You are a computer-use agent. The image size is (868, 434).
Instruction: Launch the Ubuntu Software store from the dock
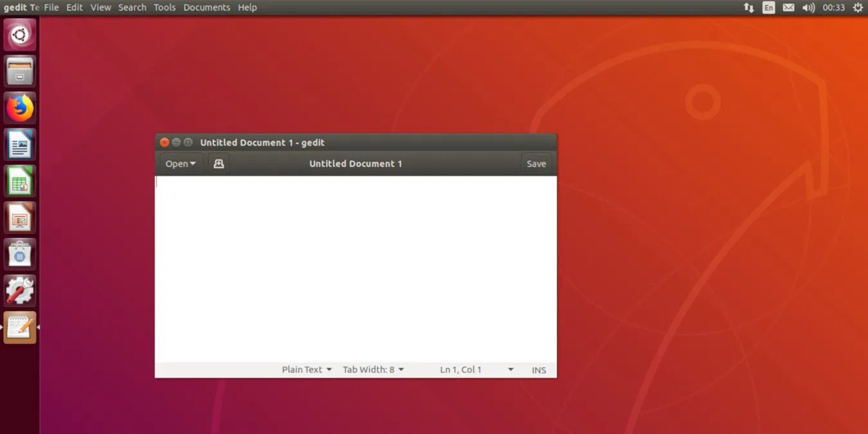click(x=19, y=253)
